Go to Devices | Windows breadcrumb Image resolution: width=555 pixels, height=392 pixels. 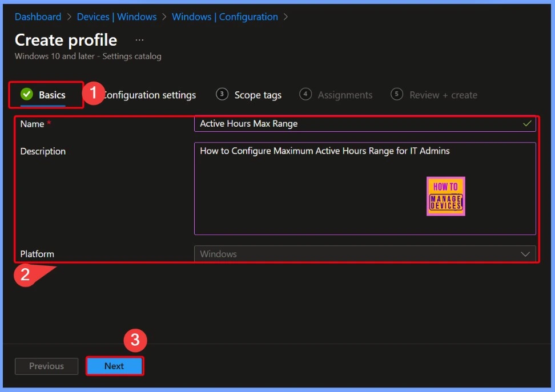click(x=116, y=17)
